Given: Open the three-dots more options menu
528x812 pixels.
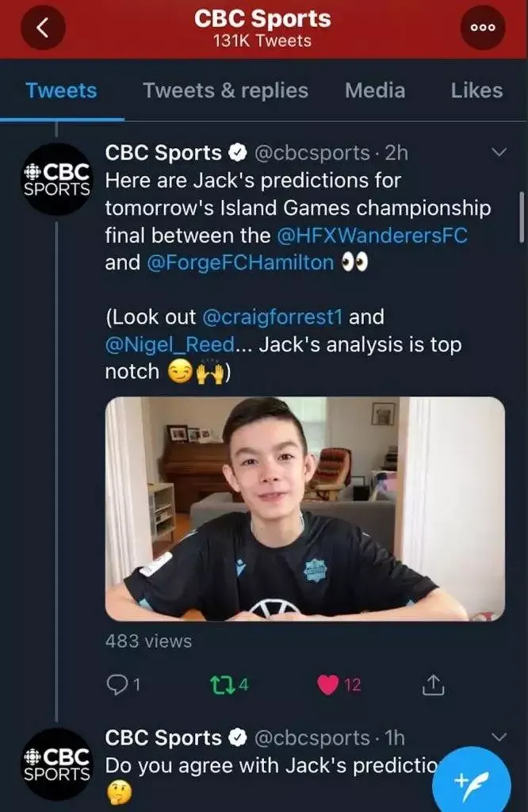Looking at the screenshot, I should coord(483,28).
